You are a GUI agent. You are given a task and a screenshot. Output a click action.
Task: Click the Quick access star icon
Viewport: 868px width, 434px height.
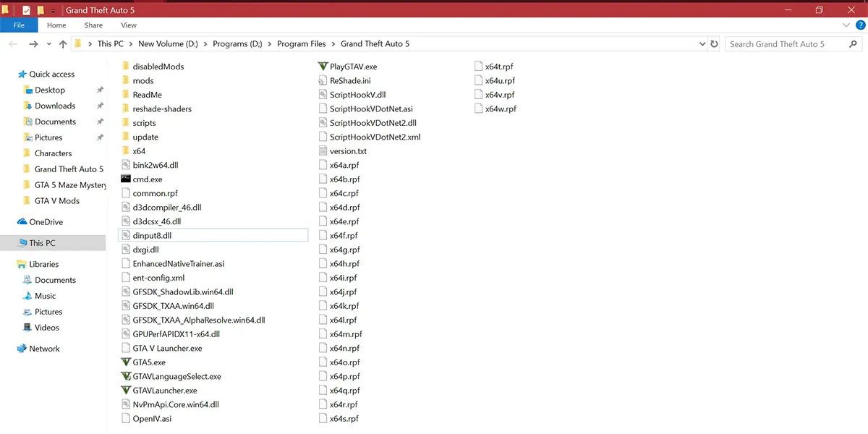point(22,75)
